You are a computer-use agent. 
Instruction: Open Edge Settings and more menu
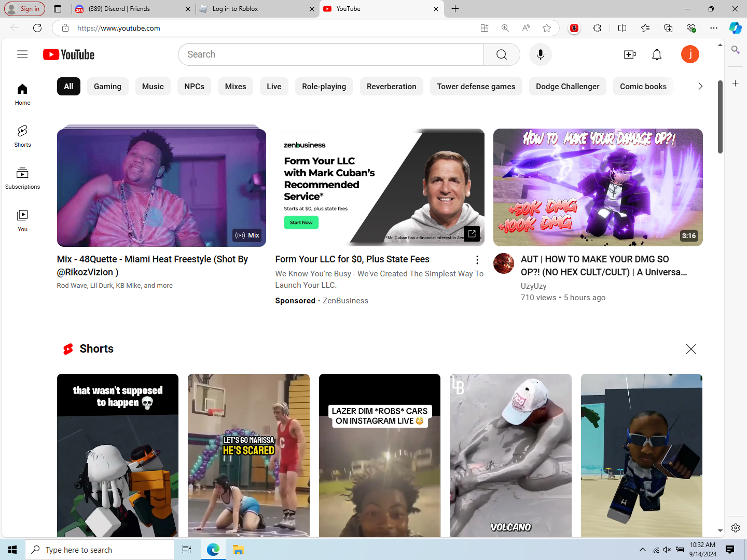[x=714, y=28]
